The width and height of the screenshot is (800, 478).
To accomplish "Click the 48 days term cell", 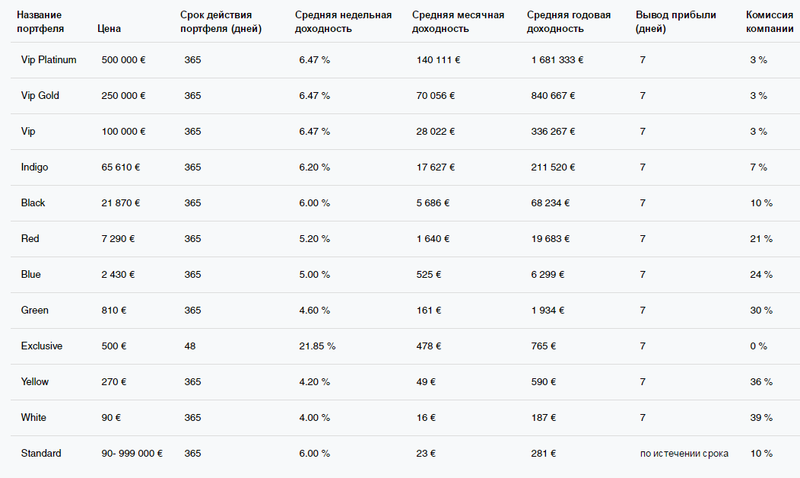I will pyautogui.click(x=190, y=346).
